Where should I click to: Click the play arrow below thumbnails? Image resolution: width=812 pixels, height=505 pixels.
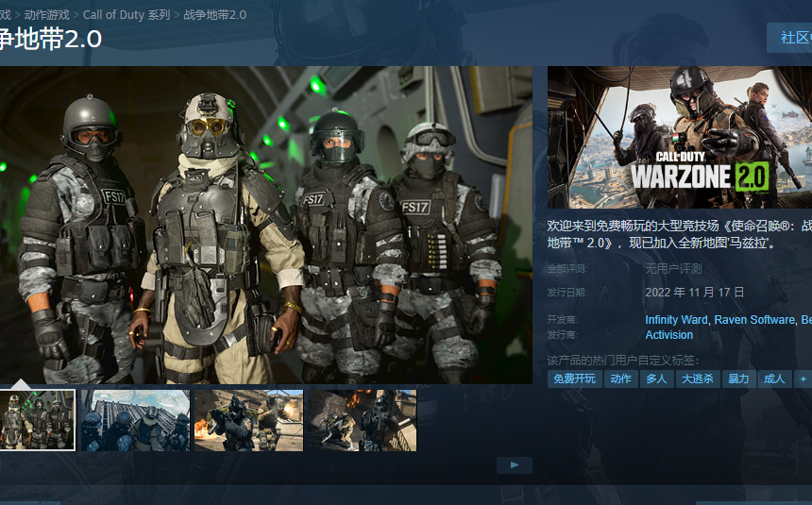point(515,464)
